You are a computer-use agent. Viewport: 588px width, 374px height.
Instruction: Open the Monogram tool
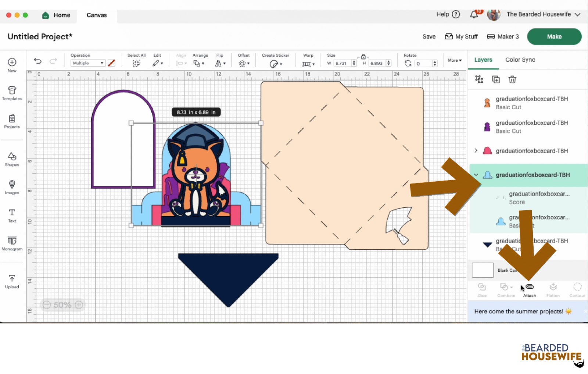click(x=12, y=243)
